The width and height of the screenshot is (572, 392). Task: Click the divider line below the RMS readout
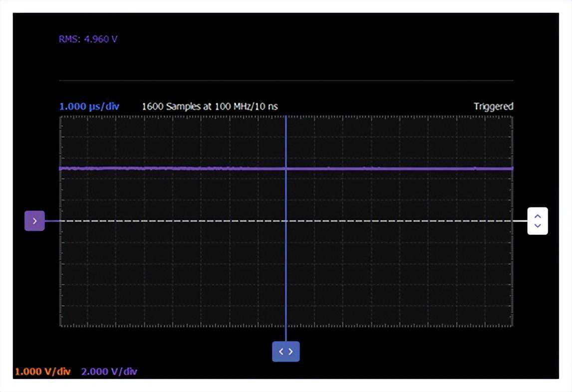286,80
